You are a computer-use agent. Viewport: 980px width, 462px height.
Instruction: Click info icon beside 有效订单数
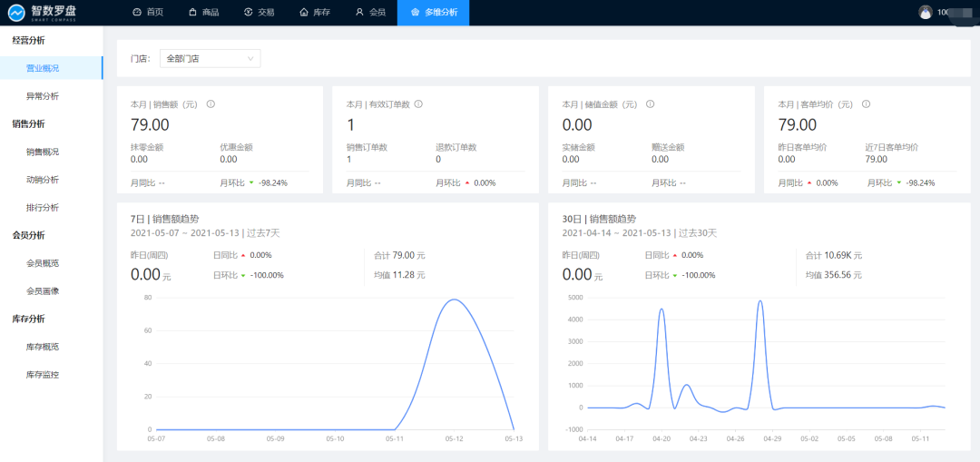418,104
